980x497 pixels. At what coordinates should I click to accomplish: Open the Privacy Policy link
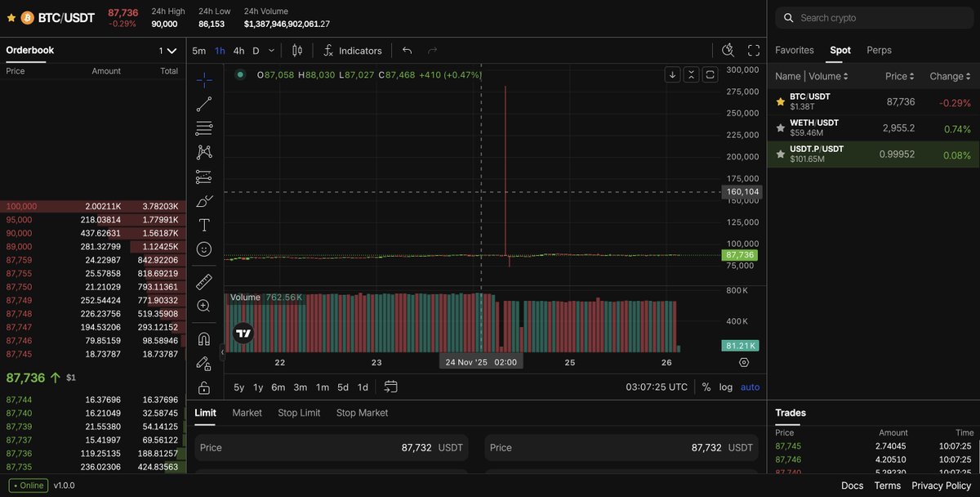(942, 486)
